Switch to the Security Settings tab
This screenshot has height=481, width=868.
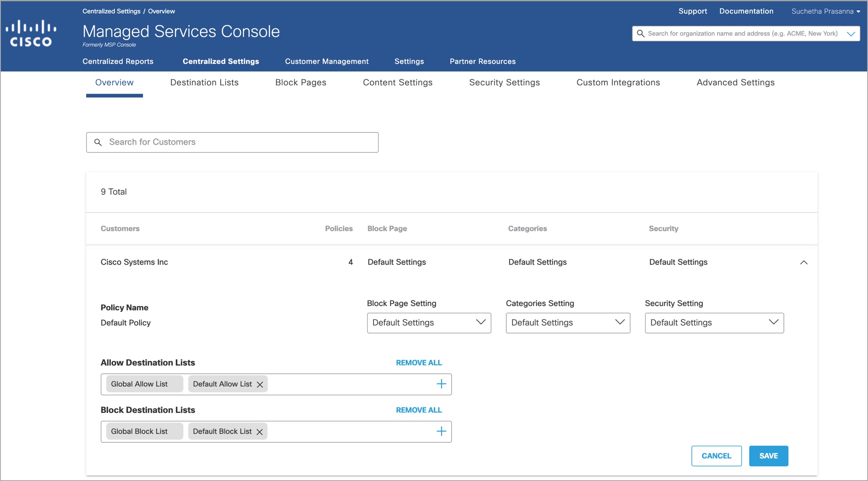click(505, 82)
